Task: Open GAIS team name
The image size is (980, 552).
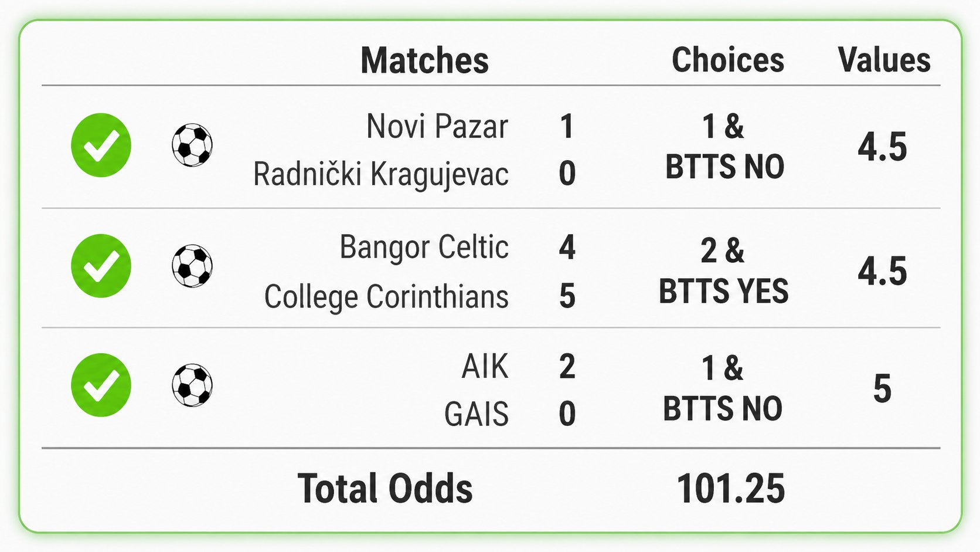Action: pos(477,414)
